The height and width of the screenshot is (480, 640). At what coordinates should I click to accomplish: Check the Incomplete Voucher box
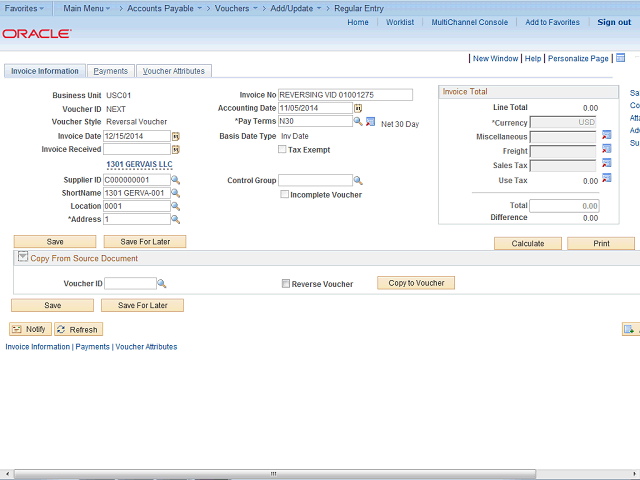point(284,194)
